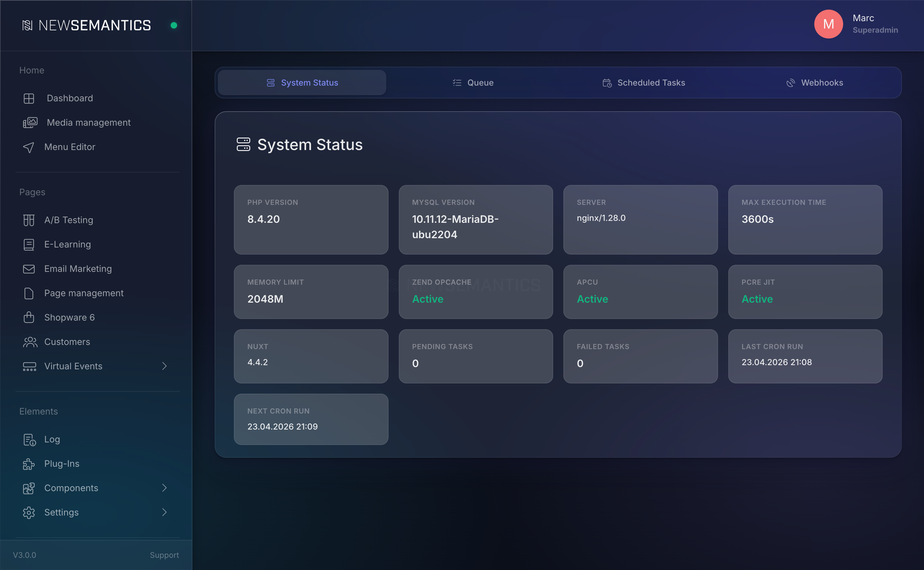Click the Virtual Events icon
Screen dimensions: 924x570
(30, 366)
